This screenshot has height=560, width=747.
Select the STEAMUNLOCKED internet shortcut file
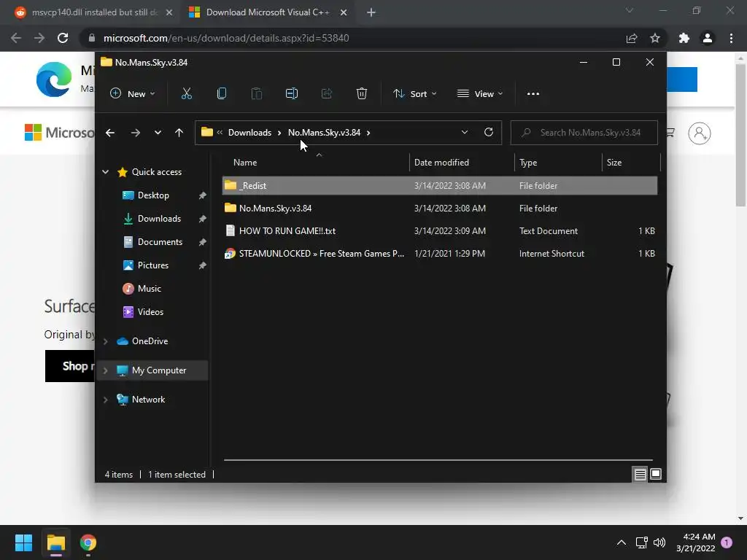[x=440, y=254]
